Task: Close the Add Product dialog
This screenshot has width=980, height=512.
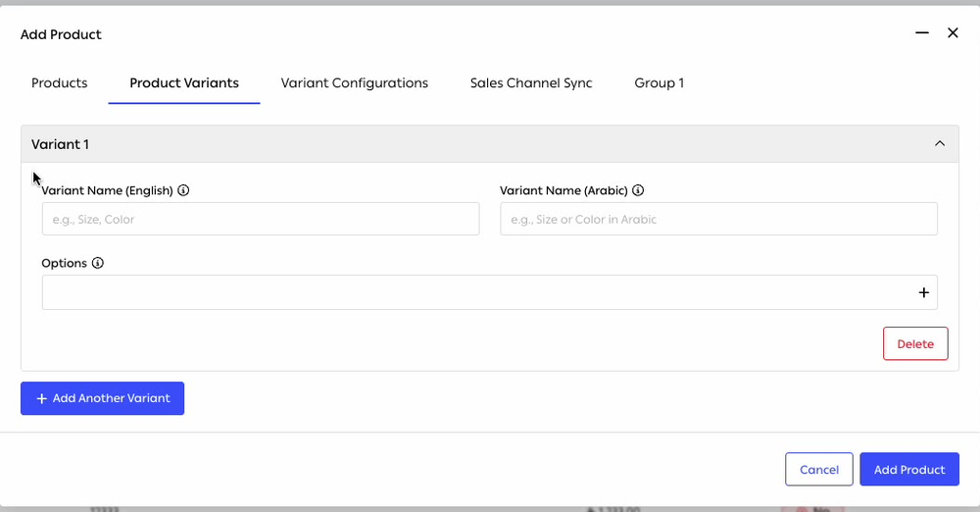Action: [953, 33]
